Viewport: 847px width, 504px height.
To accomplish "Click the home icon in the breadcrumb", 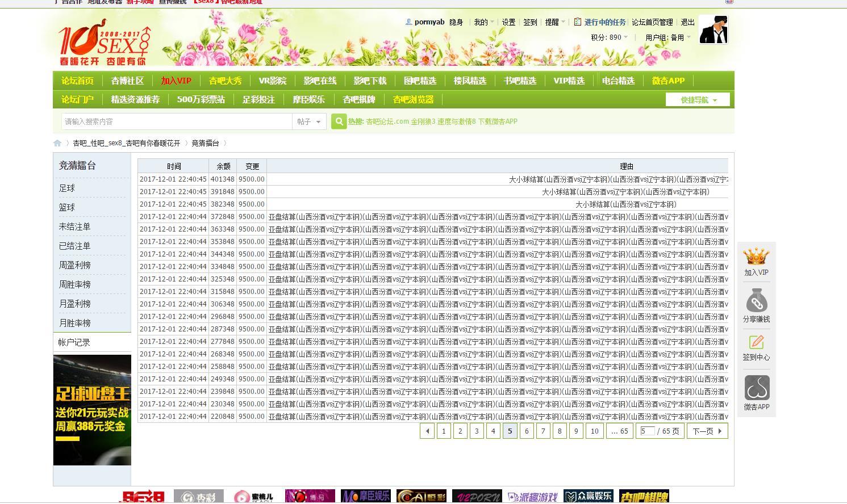I will pyautogui.click(x=57, y=143).
